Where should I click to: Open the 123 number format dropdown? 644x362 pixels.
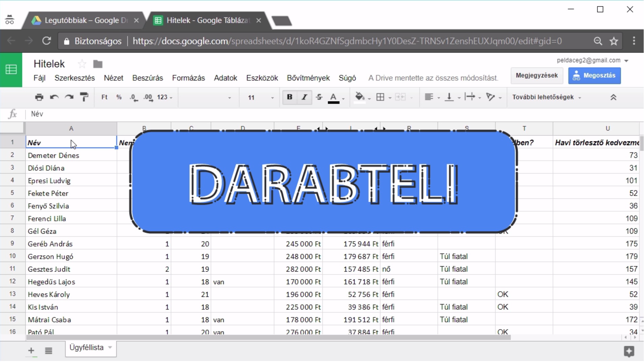tap(165, 97)
